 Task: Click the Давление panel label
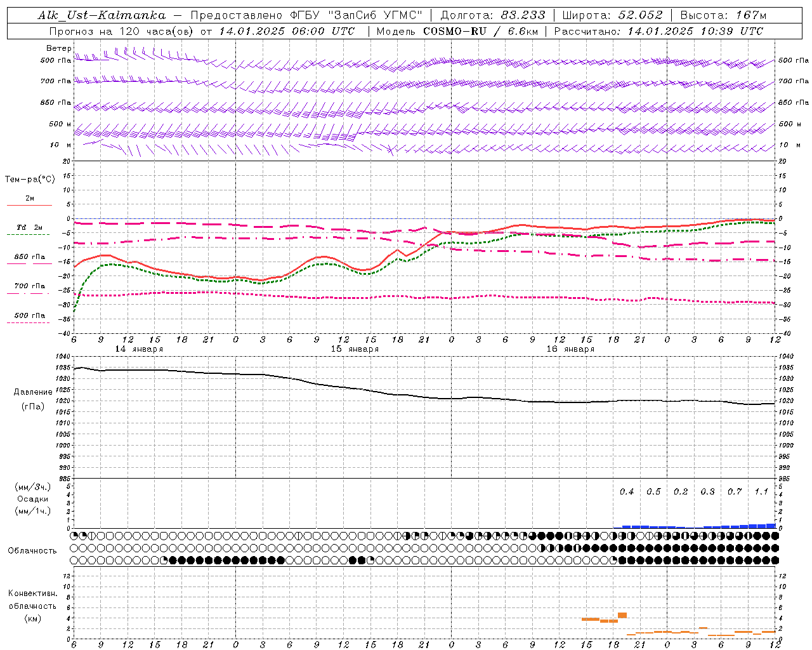[33, 392]
